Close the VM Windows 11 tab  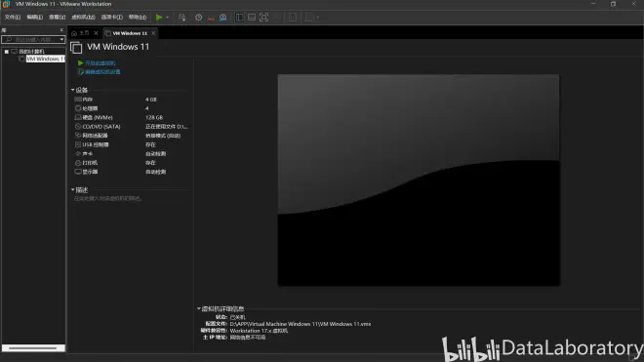(x=153, y=33)
